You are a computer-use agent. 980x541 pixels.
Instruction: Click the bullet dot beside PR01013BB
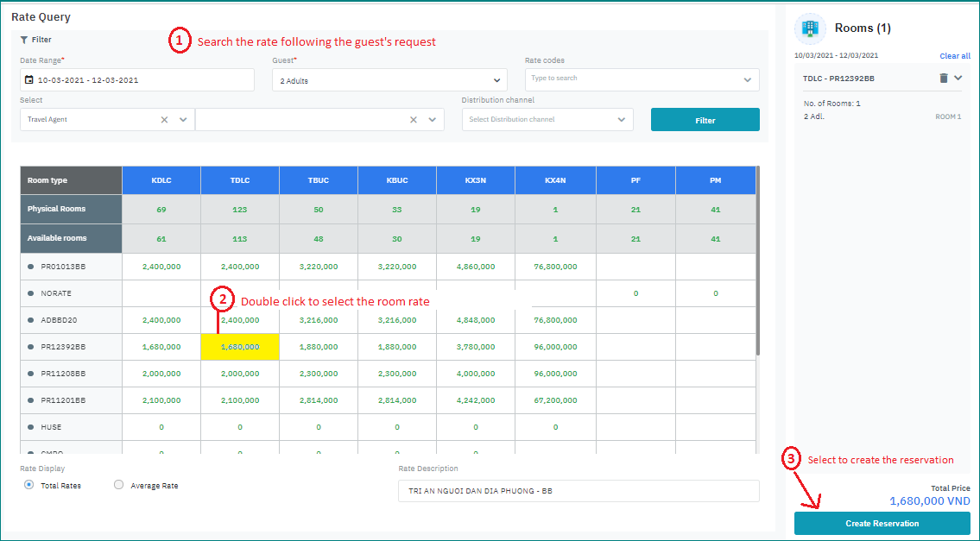tap(31, 267)
